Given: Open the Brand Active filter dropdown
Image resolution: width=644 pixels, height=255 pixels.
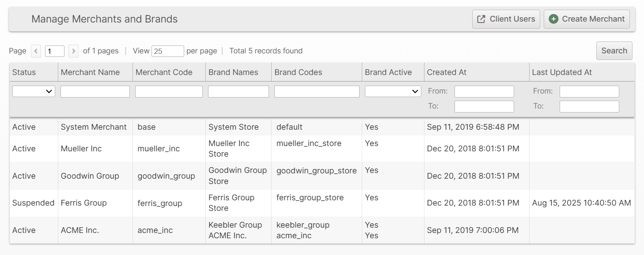Looking at the screenshot, I should pos(393,91).
